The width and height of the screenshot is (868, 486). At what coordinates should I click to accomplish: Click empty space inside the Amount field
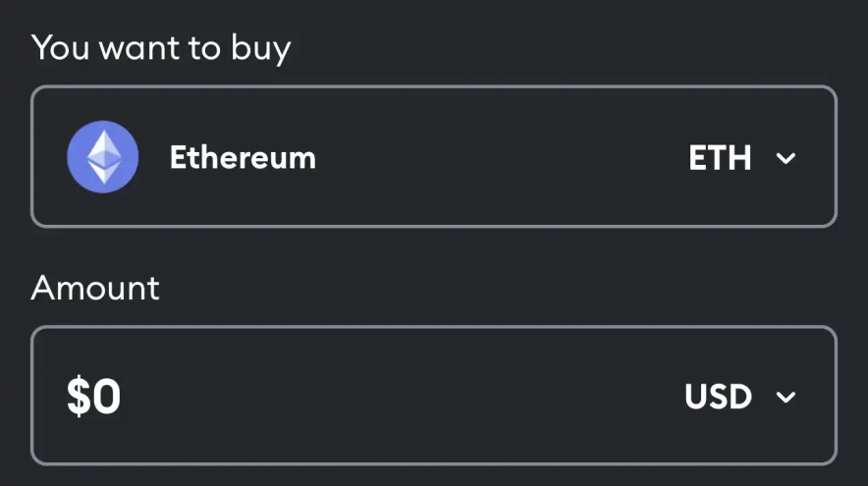[393, 397]
